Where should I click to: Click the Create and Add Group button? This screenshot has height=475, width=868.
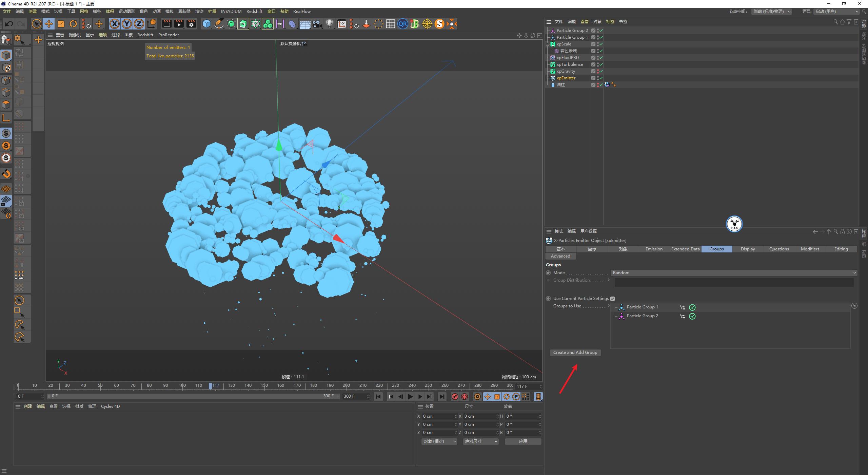pos(575,352)
